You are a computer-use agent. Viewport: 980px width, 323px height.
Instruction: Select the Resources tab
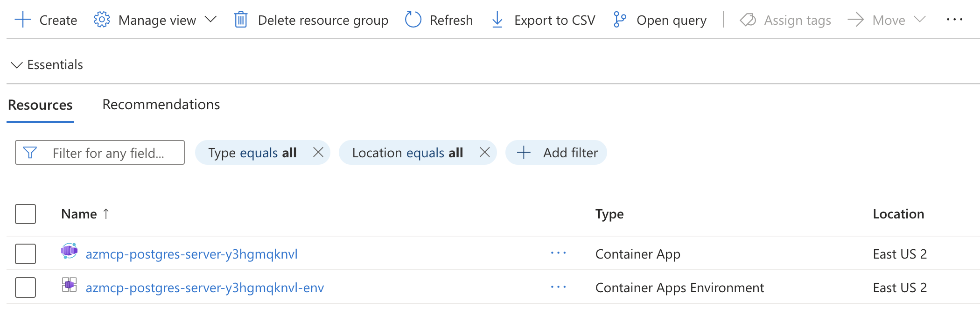(40, 105)
